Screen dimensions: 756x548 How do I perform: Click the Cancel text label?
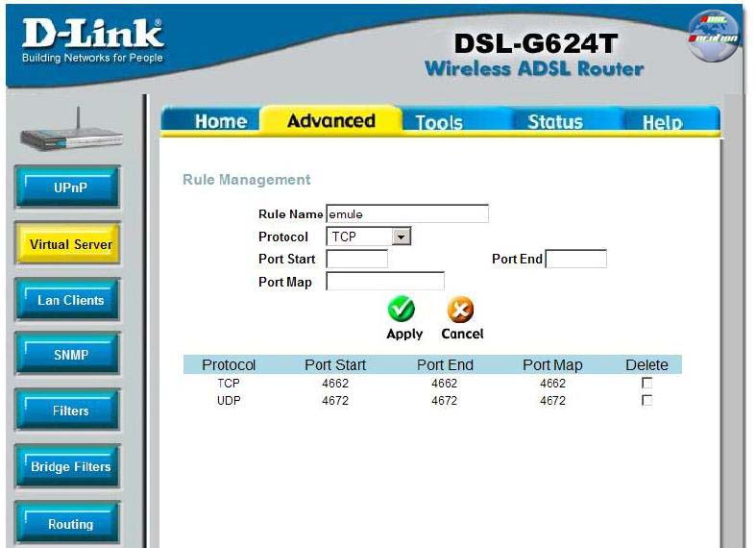[x=462, y=334]
